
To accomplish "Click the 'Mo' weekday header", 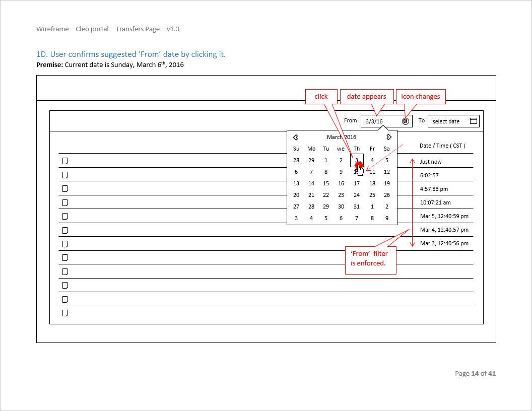I will coord(311,149).
